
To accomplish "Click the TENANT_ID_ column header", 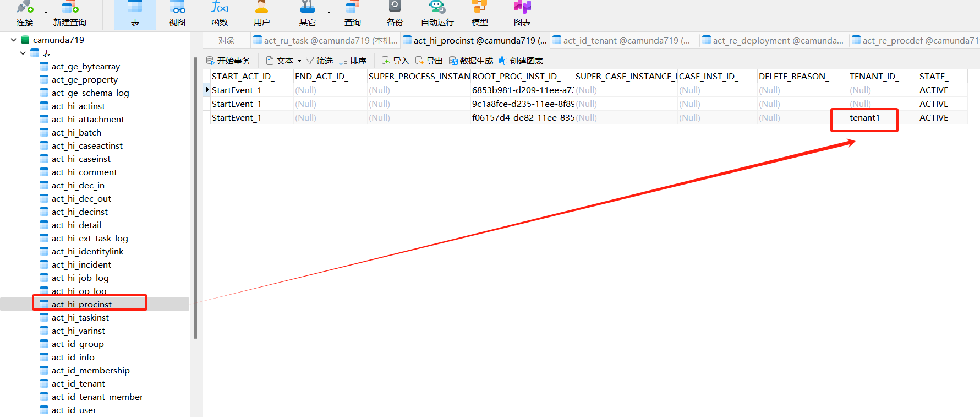I will point(883,76).
